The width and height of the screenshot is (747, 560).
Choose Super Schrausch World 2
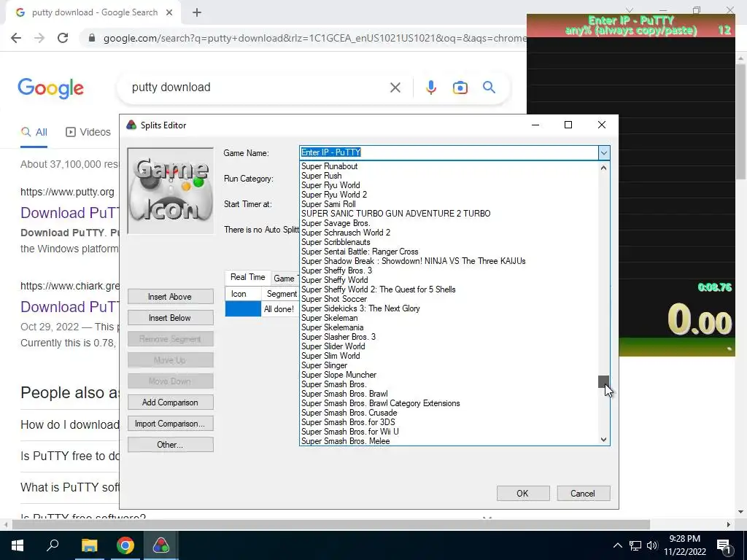point(345,233)
